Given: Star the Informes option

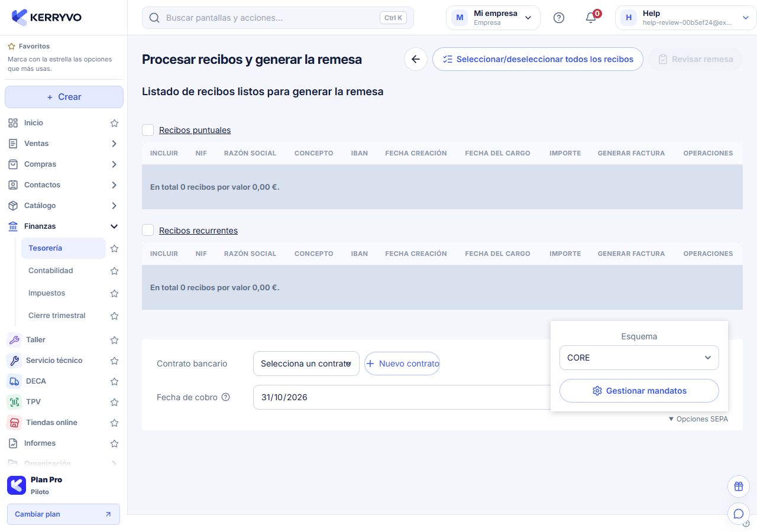Looking at the screenshot, I should pos(115,443).
